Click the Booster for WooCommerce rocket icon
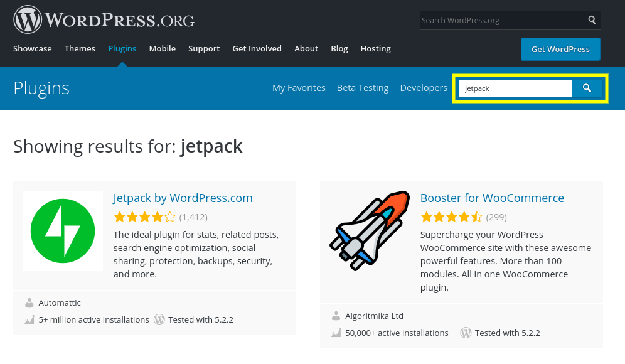The width and height of the screenshot is (625, 364). [x=369, y=231]
